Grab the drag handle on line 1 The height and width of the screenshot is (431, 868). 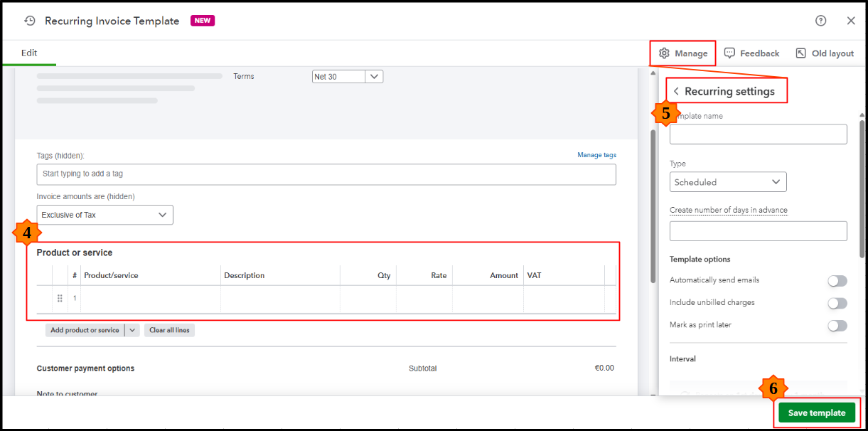coord(60,298)
